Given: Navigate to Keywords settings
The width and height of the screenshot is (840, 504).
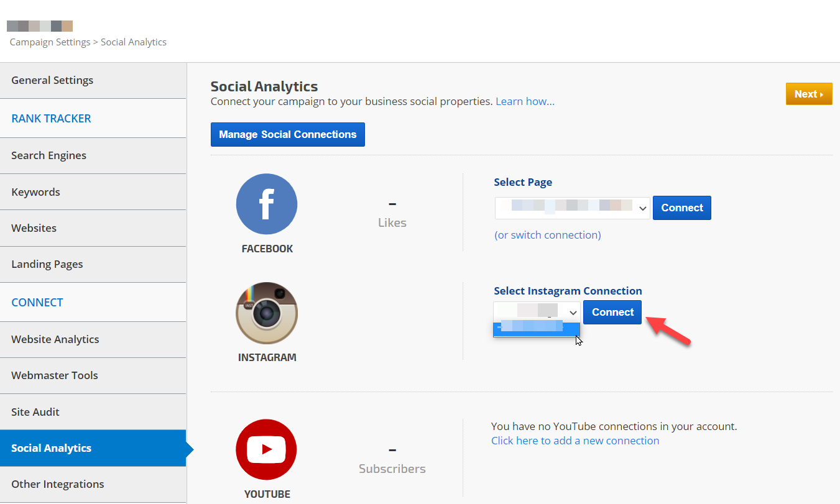Looking at the screenshot, I should (35, 192).
